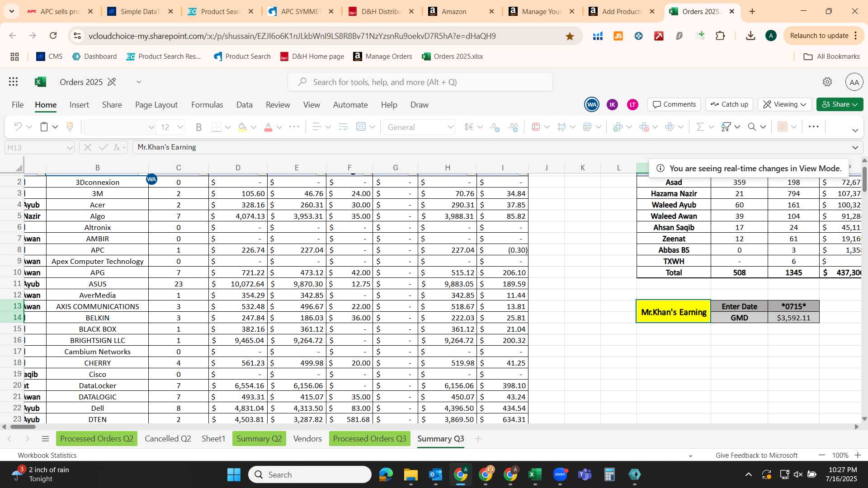Click the More ribbon options ellipsis
The height and width of the screenshot is (488, 868).
813,127
